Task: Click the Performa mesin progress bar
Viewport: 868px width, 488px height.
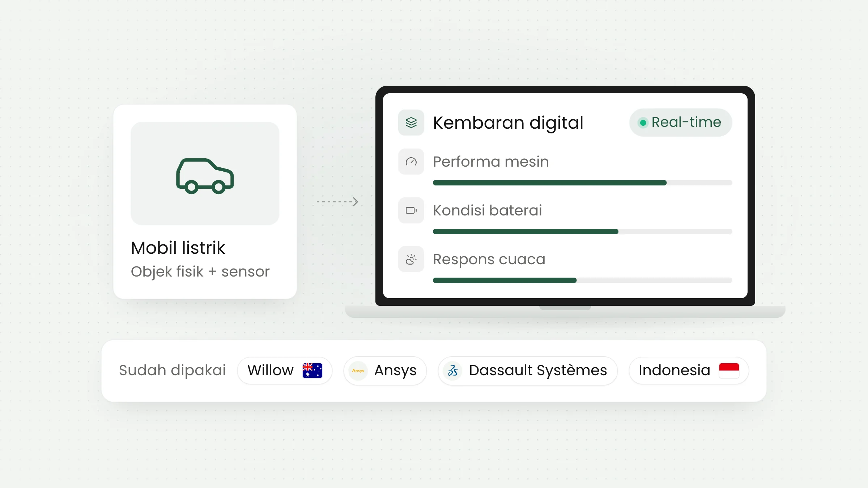Action: point(583,183)
